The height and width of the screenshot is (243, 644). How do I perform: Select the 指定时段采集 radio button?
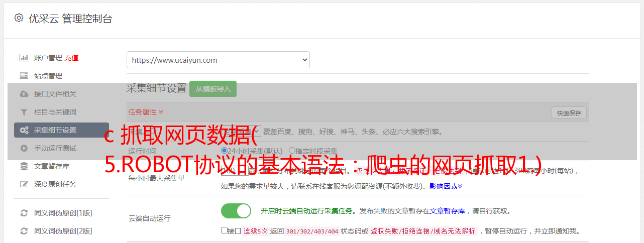click(x=292, y=151)
